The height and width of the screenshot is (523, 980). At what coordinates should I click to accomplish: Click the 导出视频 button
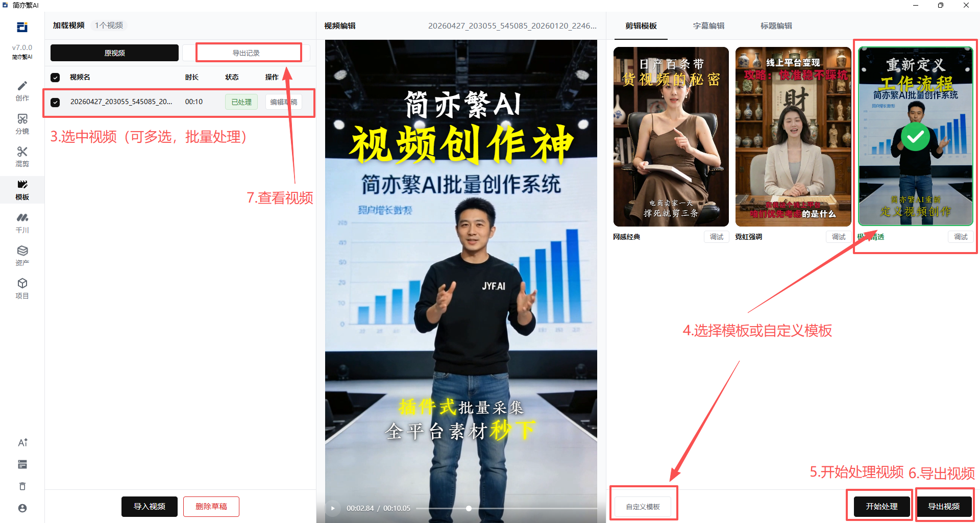(x=944, y=507)
